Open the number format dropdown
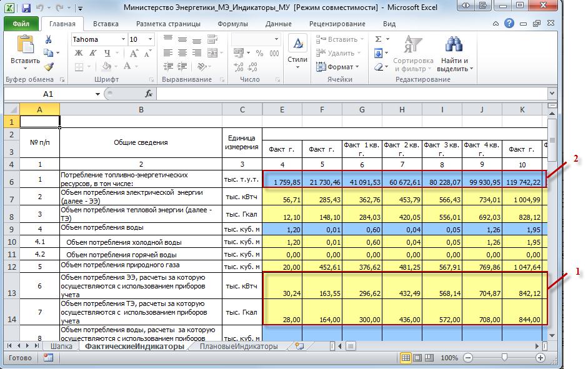This screenshot has height=369, width=588. tap(276, 39)
